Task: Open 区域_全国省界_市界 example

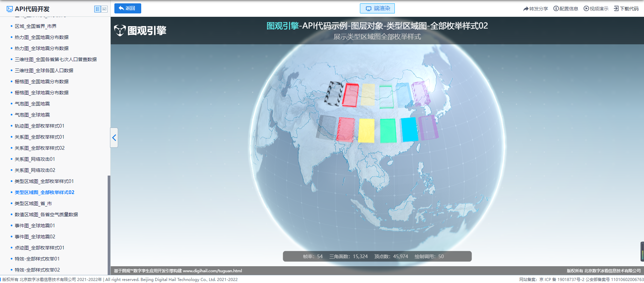Action: click(36, 26)
